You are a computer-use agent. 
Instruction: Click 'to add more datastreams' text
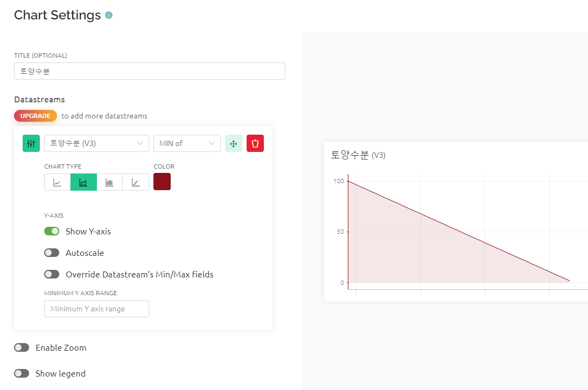(104, 116)
